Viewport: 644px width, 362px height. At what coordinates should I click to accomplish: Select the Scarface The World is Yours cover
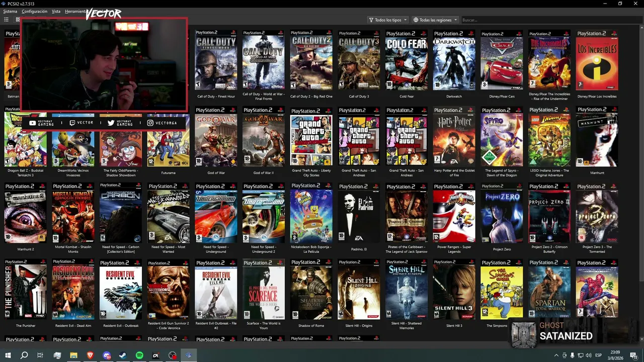[263, 290]
